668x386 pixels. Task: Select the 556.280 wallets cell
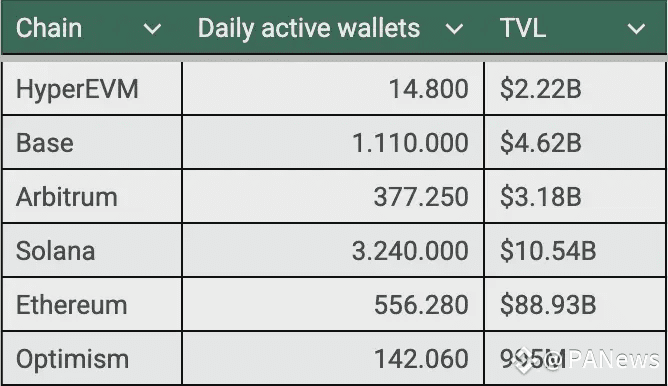(x=333, y=304)
